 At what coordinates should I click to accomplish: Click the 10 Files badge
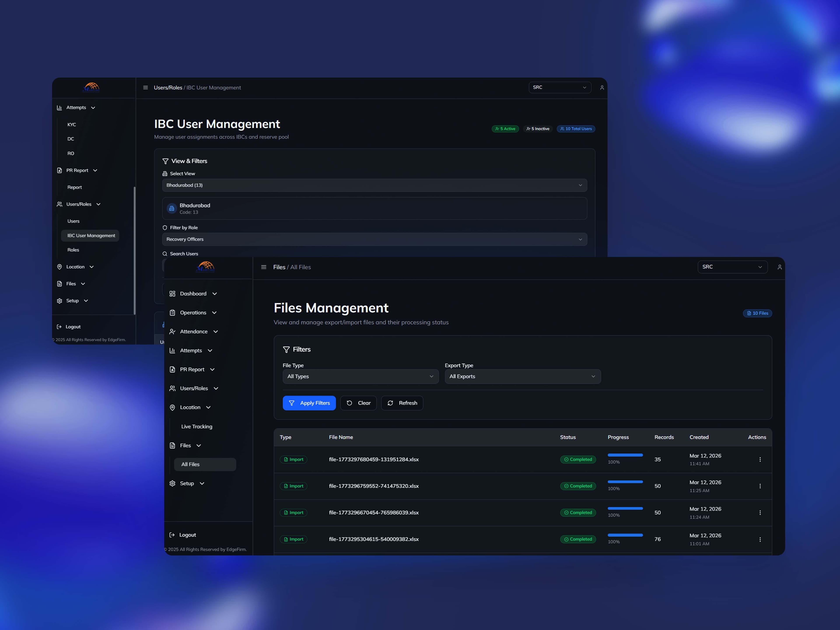tap(757, 314)
